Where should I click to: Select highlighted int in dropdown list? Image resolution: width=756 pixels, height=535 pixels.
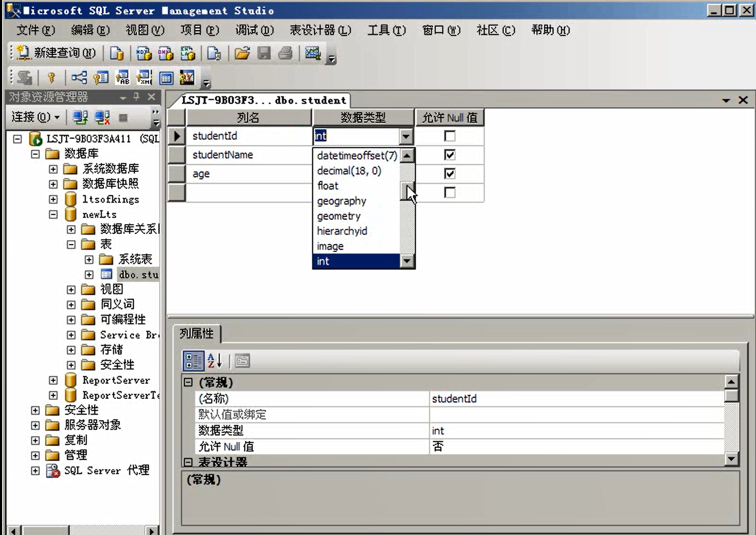356,261
